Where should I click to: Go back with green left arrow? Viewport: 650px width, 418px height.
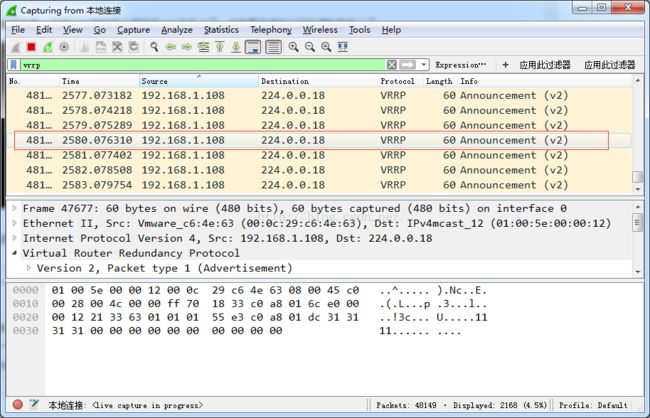click(170, 47)
